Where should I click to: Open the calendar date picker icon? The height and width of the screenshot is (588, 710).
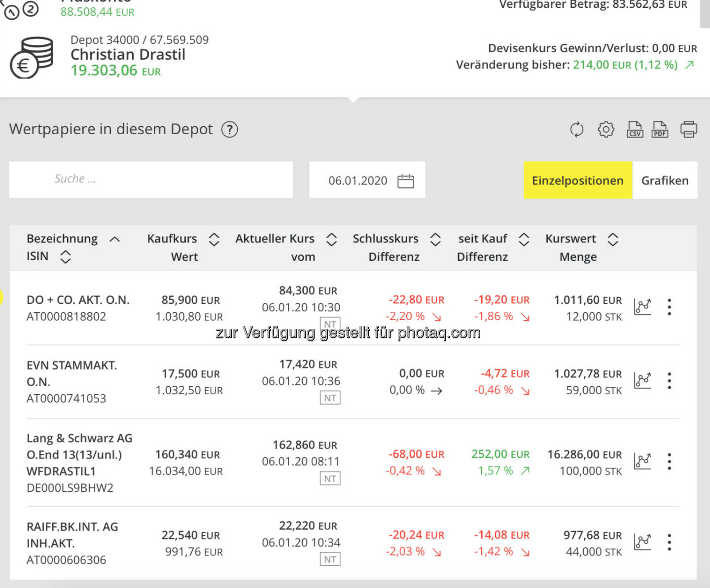point(406,181)
